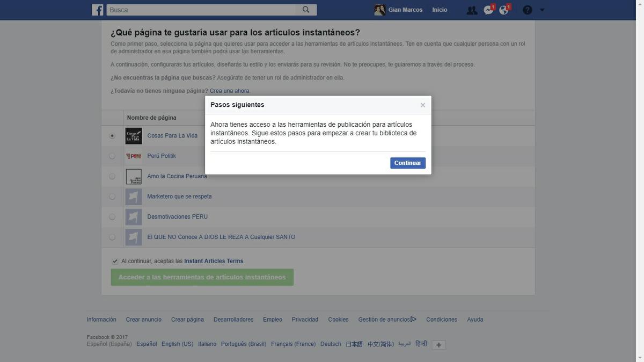Open the friend requests icon
The height and width of the screenshot is (362, 644).
pyautogui.click(x=471, y=9)
